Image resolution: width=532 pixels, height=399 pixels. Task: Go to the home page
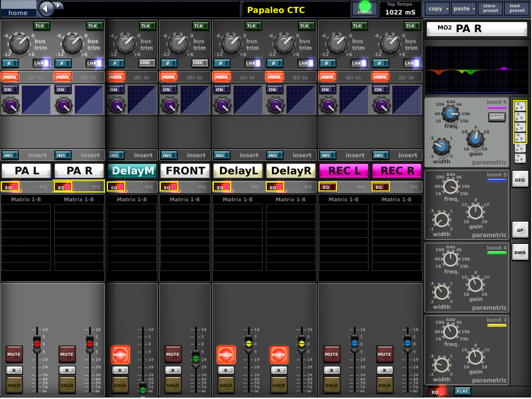pos(18,12)
